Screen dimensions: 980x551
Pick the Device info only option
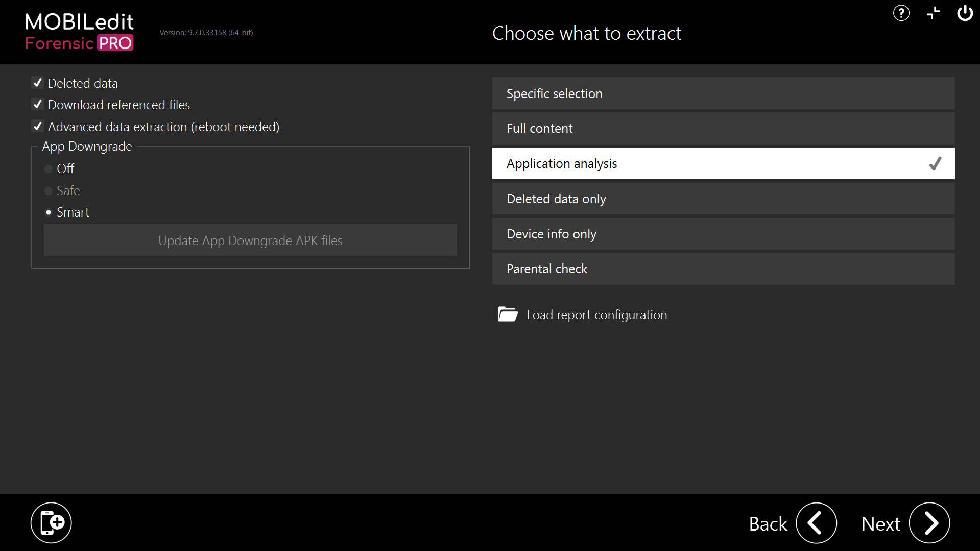tap(723, 234)
